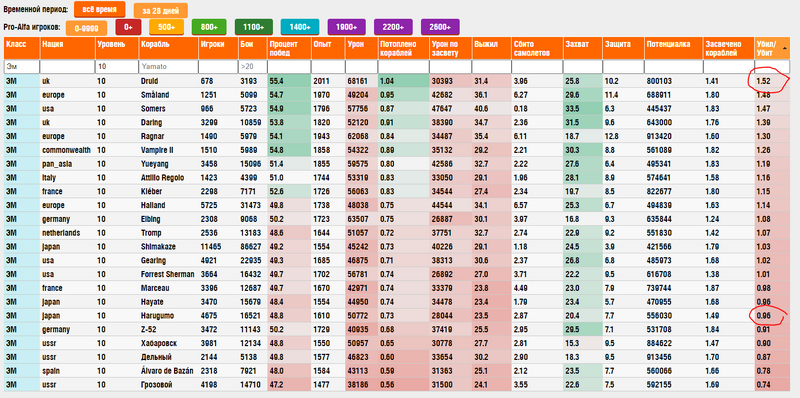Image resolution: width=800 pixels, height=398 pixels.
Task: Sort by Процент побед column header
Action: click(x=289, y=48)
